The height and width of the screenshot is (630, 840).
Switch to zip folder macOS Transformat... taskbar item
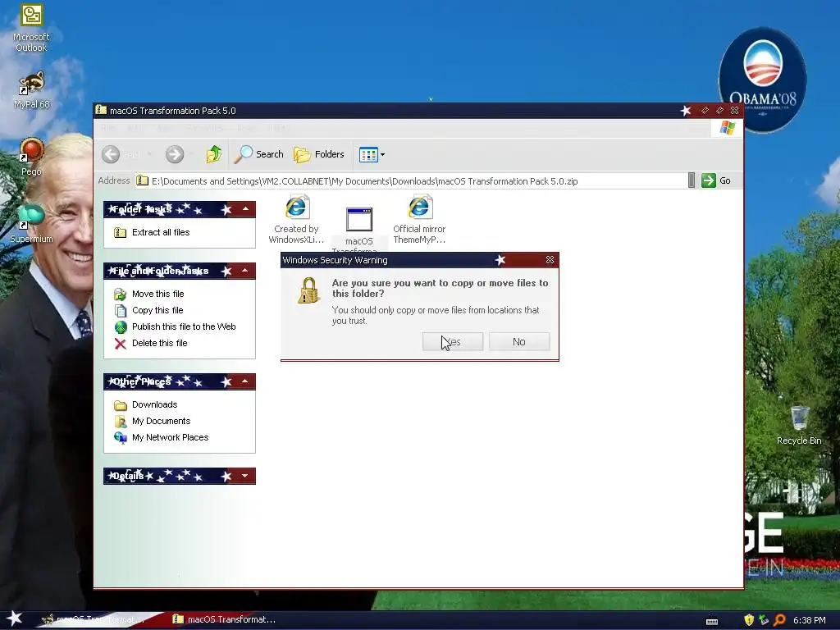coord(225,619)
